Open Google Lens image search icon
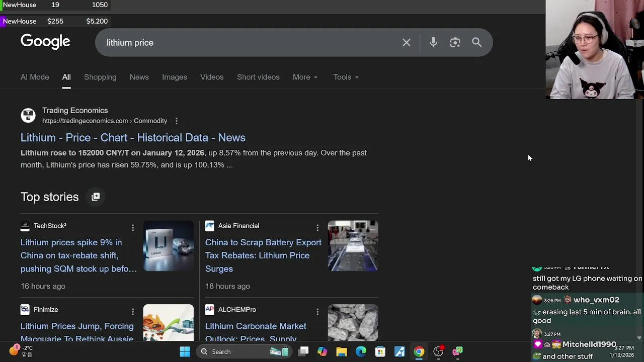Viewport: 644px width, 362px height. click(x=455, y=43)
